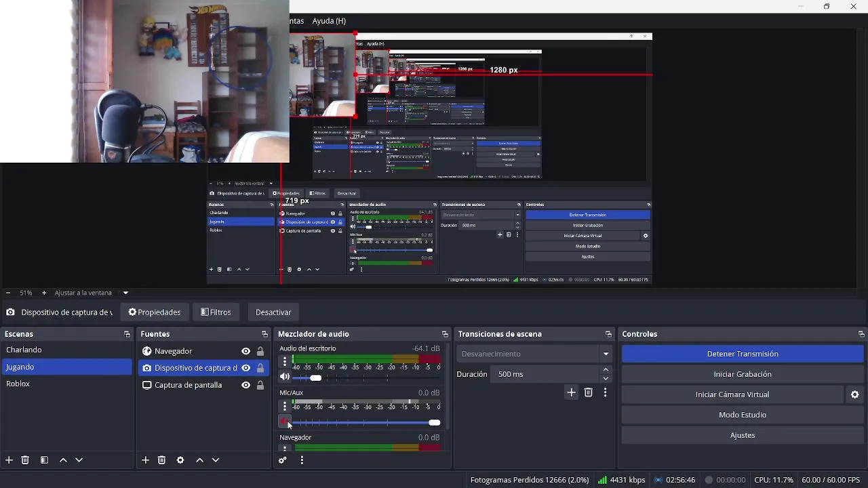Move source down with the Fuentes down arrow
The height and width of the screenshot is (488, 868).
[x=216, y=460]
